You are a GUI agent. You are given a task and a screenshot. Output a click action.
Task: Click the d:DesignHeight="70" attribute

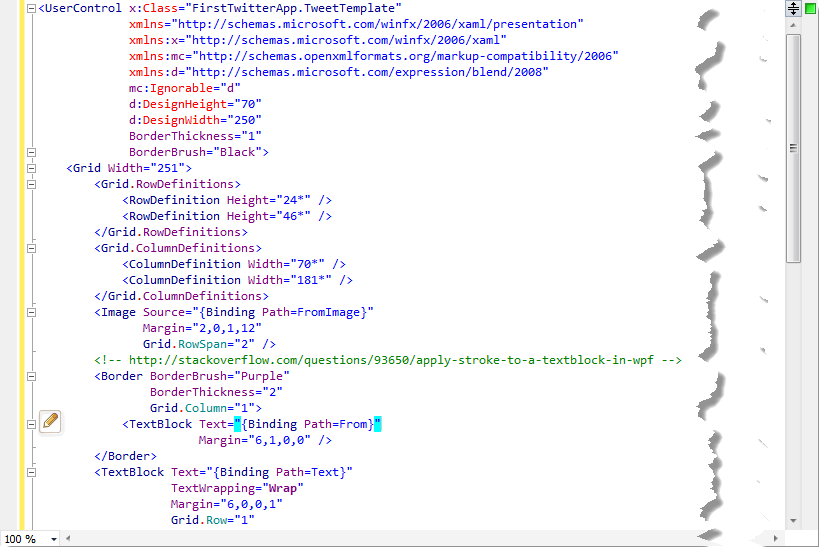(195, 104)
